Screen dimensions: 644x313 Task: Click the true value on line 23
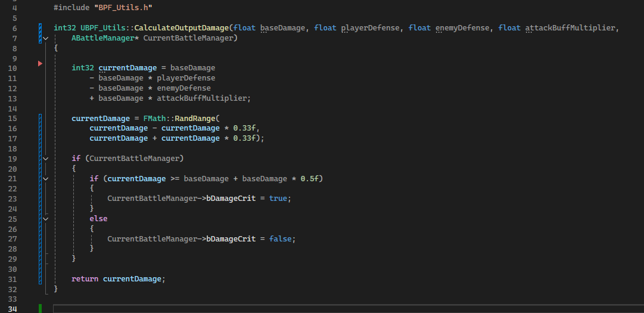[278, 199]
